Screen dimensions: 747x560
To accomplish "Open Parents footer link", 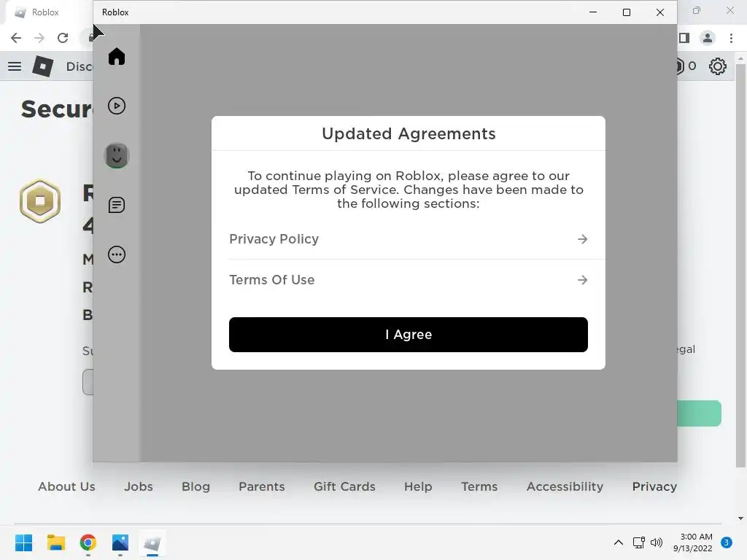I will pos(262,486).
